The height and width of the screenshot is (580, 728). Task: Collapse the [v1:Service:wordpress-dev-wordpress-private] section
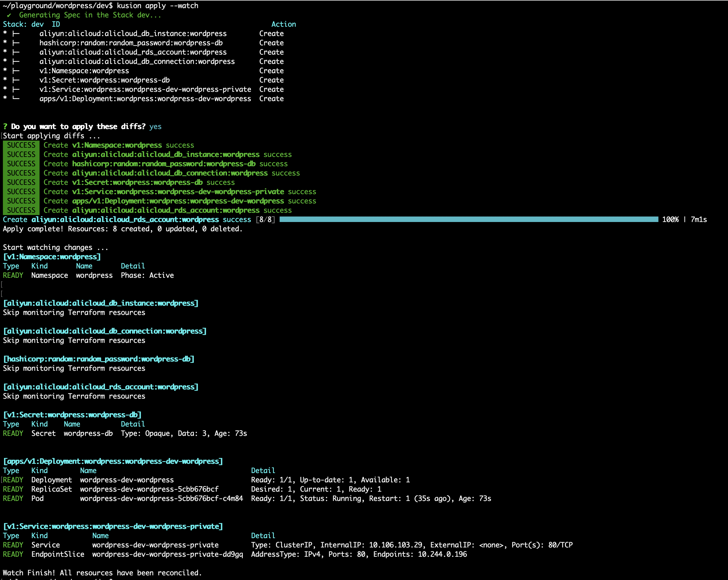pos(113,526)
